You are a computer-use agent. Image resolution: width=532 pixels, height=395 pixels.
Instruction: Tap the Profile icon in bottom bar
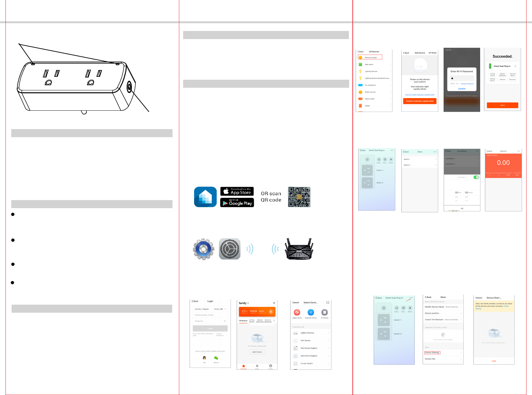271,366
